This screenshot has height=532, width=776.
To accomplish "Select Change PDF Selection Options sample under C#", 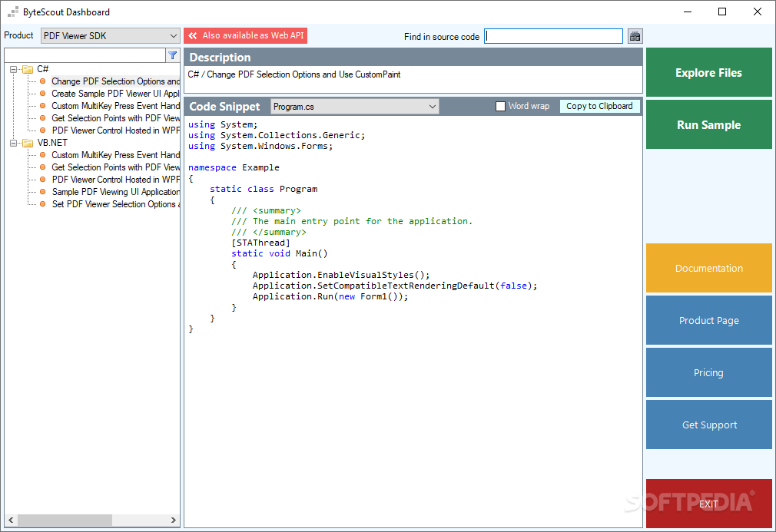I will pos(115,81).
